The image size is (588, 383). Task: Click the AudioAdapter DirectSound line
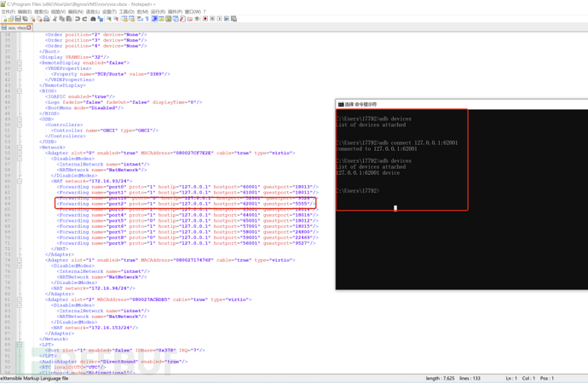click(x=113, y=361)
